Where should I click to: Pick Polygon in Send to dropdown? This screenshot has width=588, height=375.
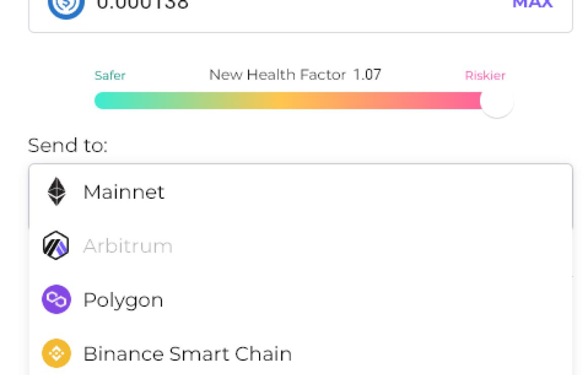pyautogui.click(x=301, y=299)
